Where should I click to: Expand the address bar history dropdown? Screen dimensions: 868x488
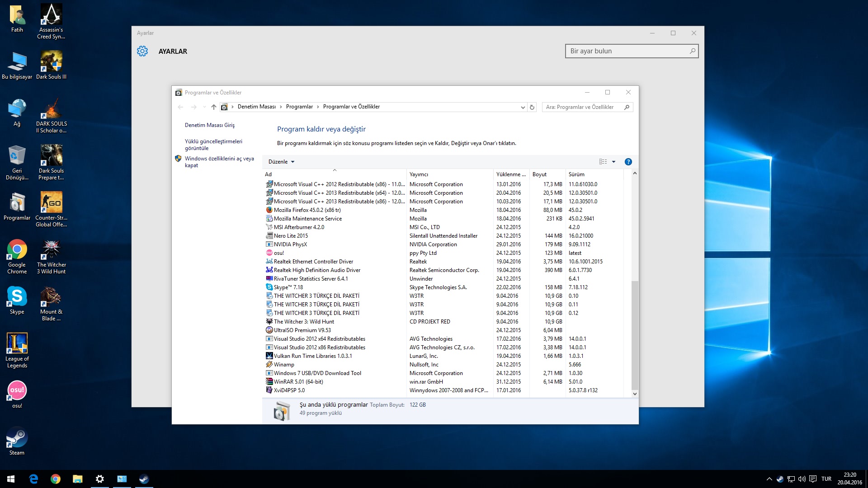click(523, 107)
